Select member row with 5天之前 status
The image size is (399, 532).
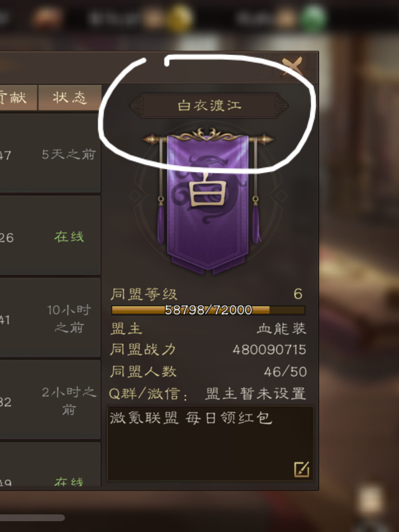50,153
